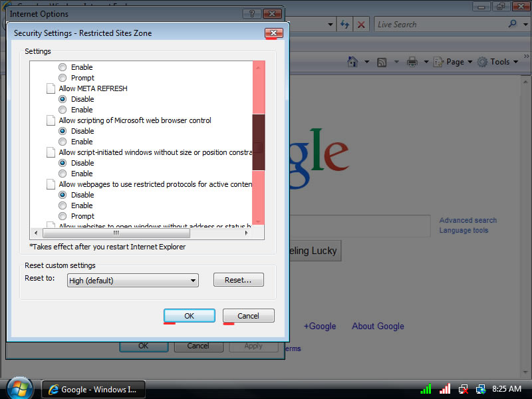This screenshot has width=532, height=399.
Task: Expand the Live Search provider dropdown arrow
Action: tap(525, 25)
